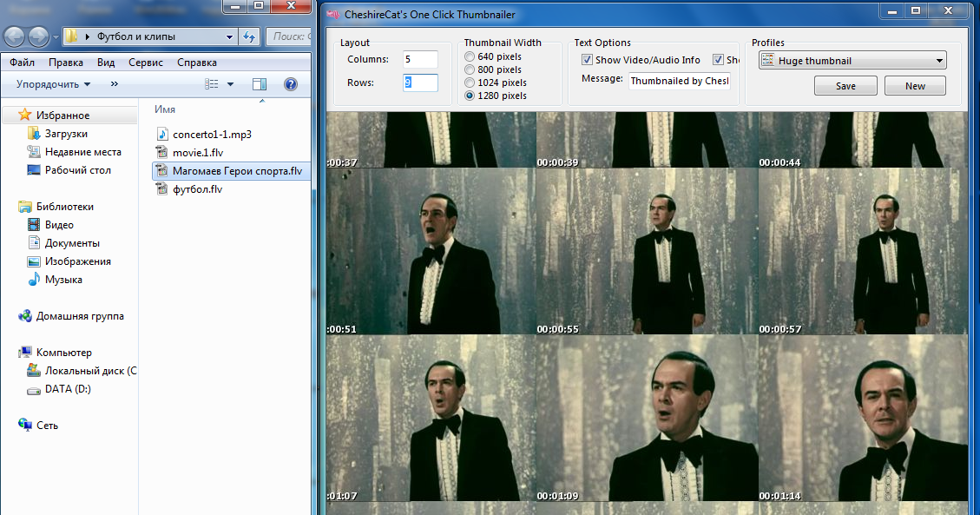Expand the recent pages arrow next to forward
The image size is (980, 515).
pos(56,37)
